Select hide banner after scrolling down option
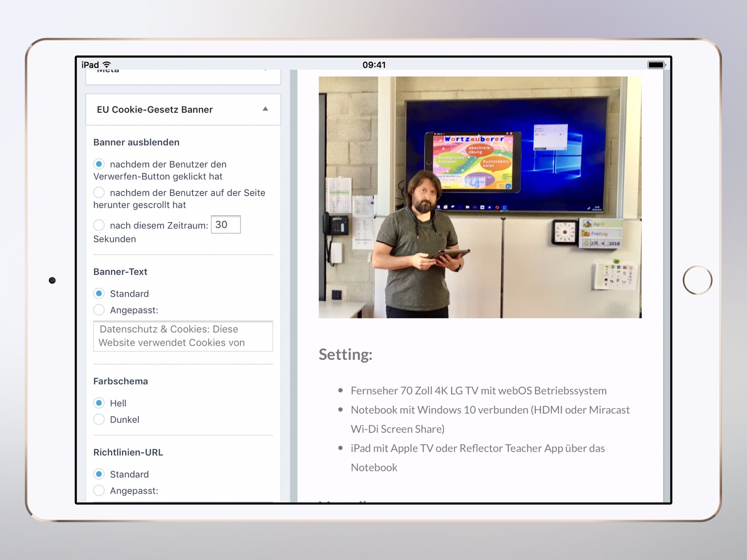 [x=99, y=192]
